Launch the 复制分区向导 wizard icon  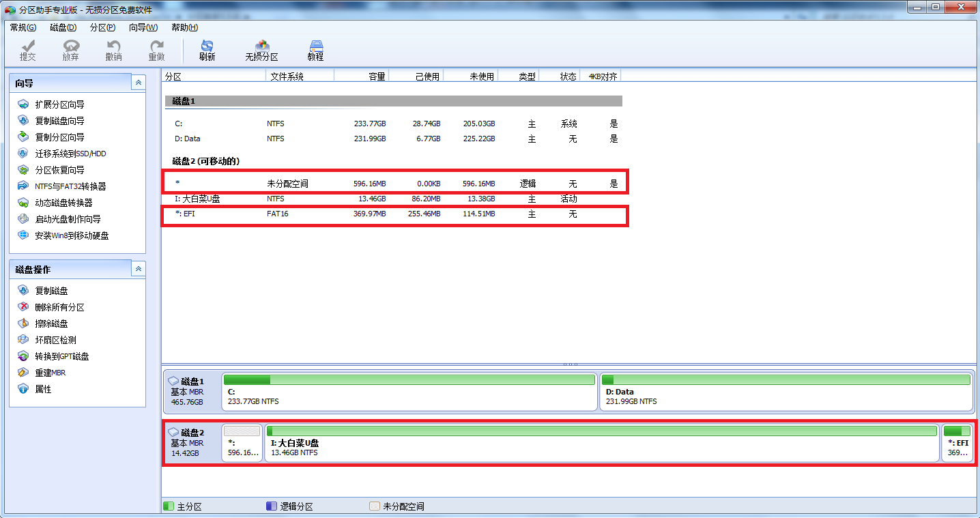click(23, 137)
